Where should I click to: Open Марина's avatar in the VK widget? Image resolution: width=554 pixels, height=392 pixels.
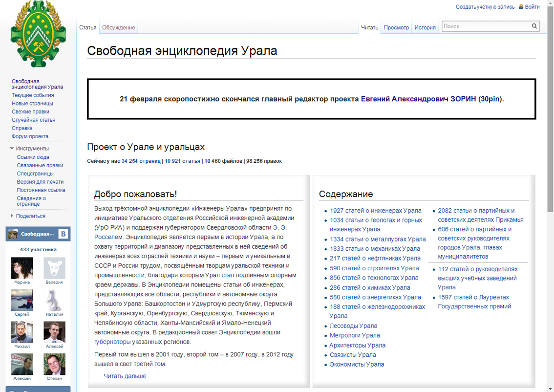(22, 268)
